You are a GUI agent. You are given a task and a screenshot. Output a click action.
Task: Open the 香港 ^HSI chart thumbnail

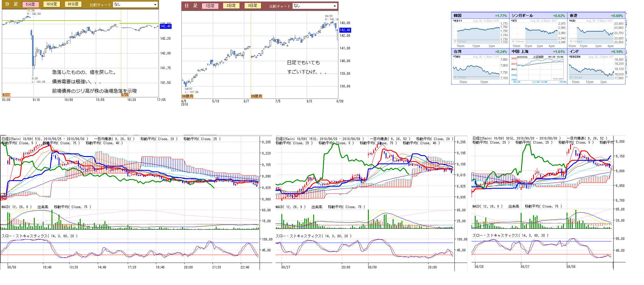click(592, 33)
